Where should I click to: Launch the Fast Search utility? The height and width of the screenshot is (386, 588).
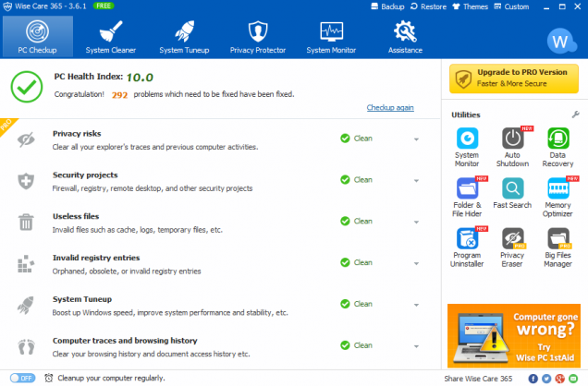pos(512,188)
